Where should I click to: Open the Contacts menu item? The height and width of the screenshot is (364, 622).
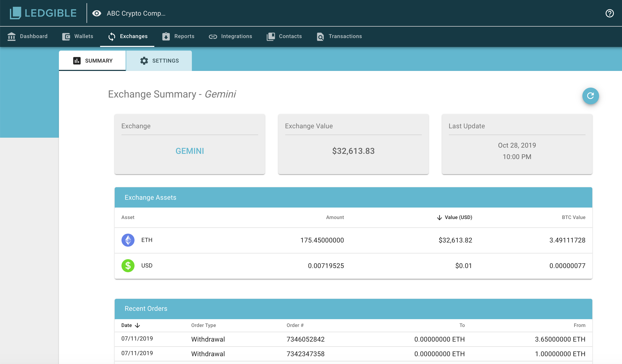pos(284,37)
